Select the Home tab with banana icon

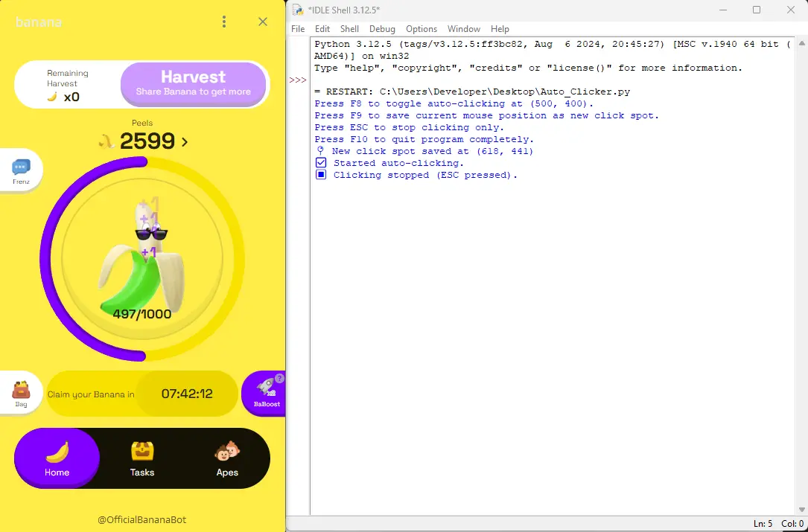[x=57, y=458]
